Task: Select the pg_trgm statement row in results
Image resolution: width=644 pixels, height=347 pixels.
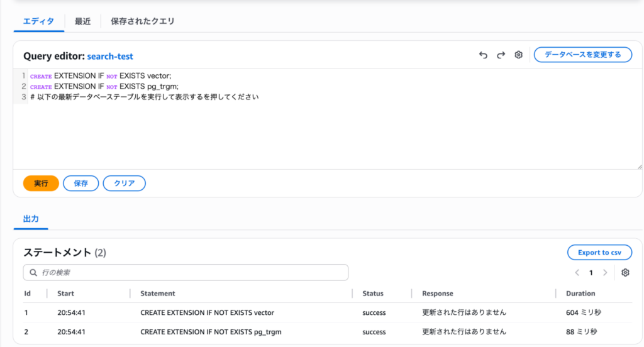Action: [x=210, y=331]
